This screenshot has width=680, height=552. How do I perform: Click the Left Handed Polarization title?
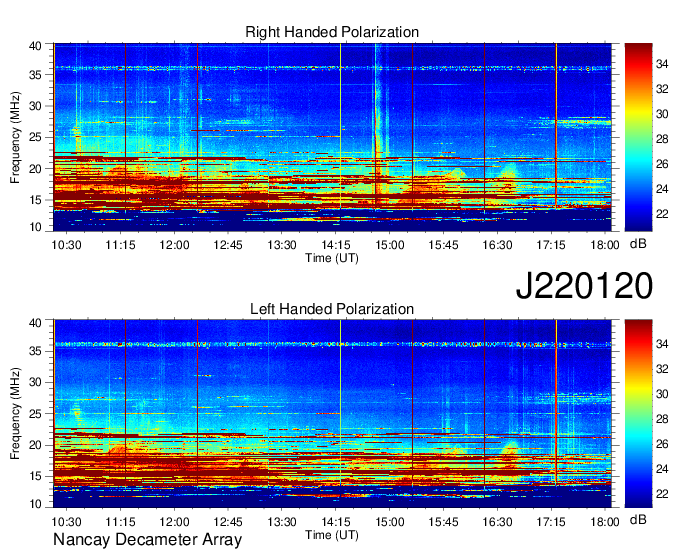coord(332,309)
